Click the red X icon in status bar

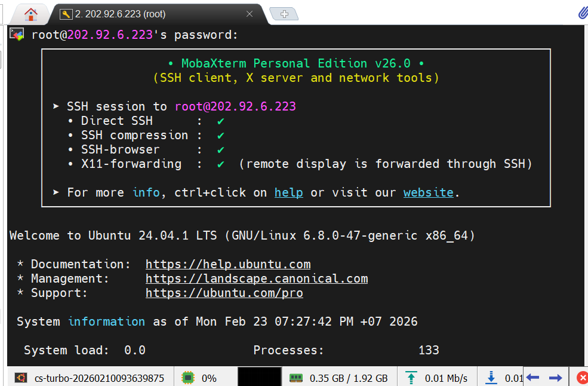(x=582, y=378)
